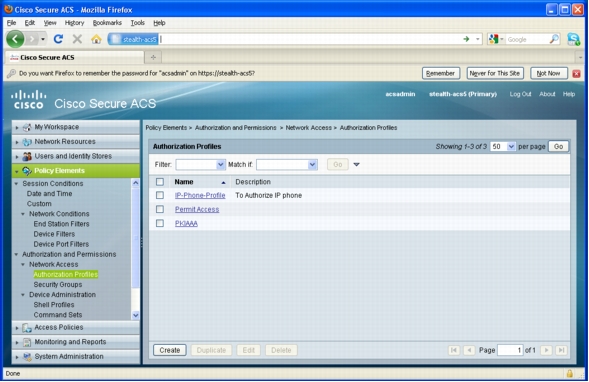Click the green go arrow in address bar

466,39
